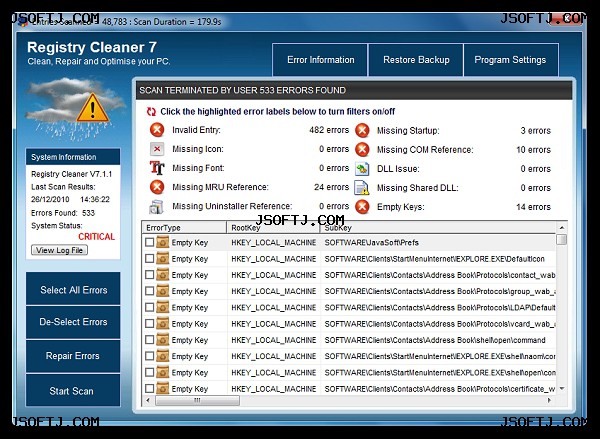Toggle the Missing Shared DLL filter icon
Image resolution: width=600 pixels, height=439 pixels.
tap(362, 188)
